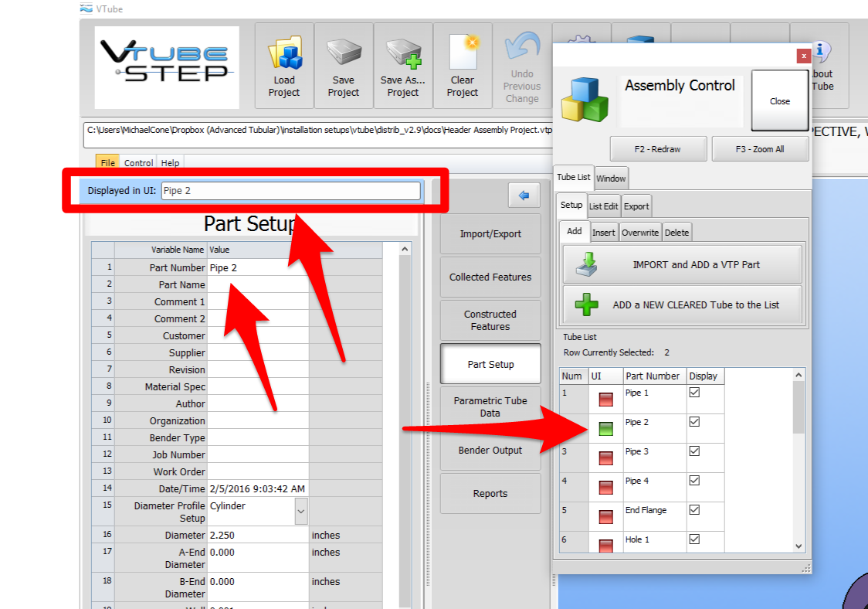Switch to the List Edit tab

point(603,206)
